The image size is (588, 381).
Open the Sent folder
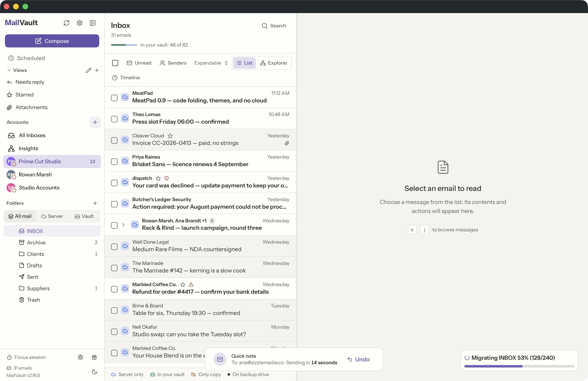(x=52, y=277)
